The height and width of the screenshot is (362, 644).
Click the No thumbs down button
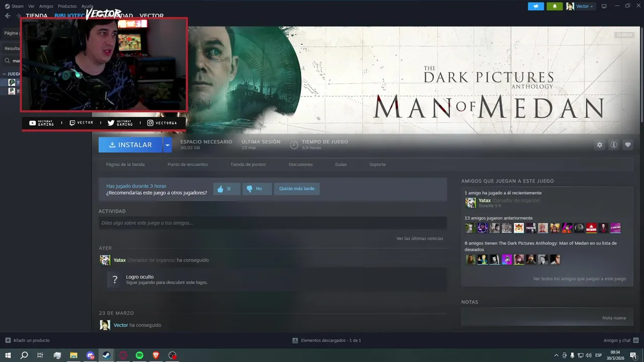[x=257, y=189]
